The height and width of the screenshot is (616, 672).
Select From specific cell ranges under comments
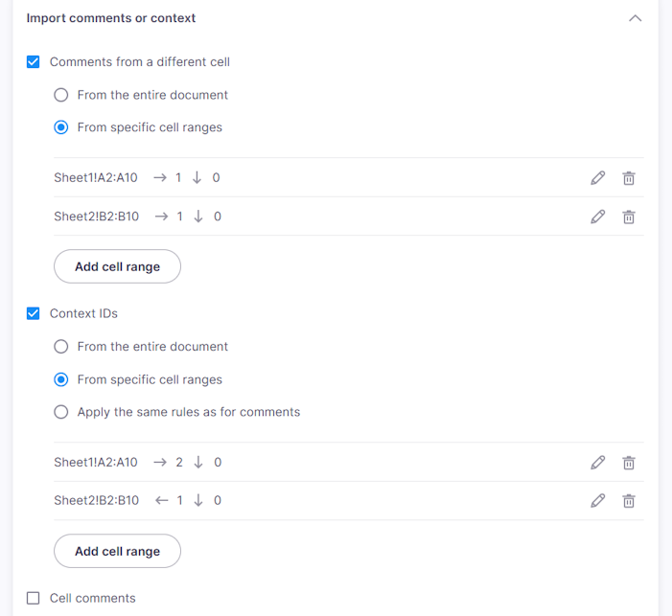click(60, 127)
